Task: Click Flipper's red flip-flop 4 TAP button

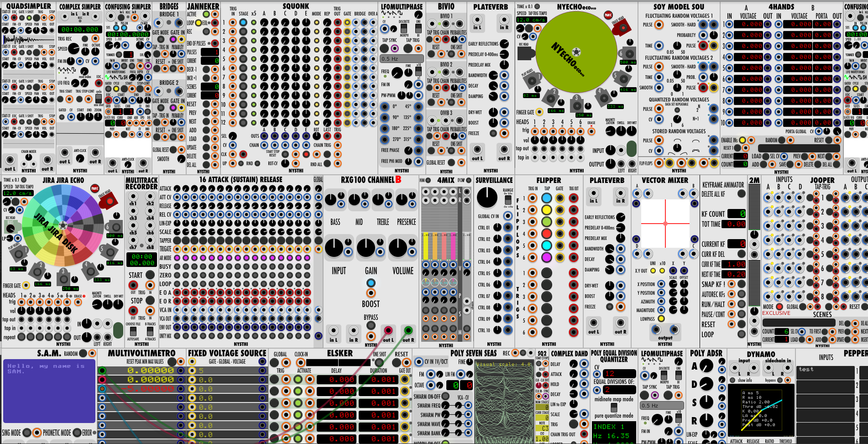Action: pyautogui.click(x=547, y=234)
